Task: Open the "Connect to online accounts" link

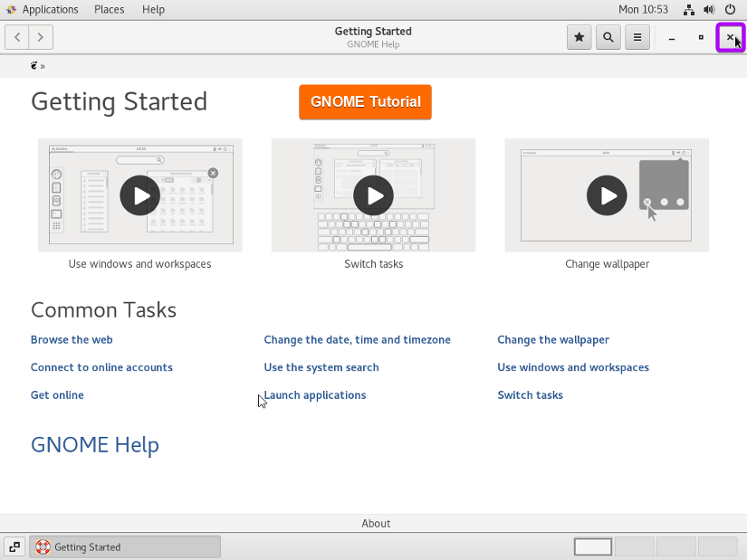Action: pyautogui.click(x=101, y=367)
